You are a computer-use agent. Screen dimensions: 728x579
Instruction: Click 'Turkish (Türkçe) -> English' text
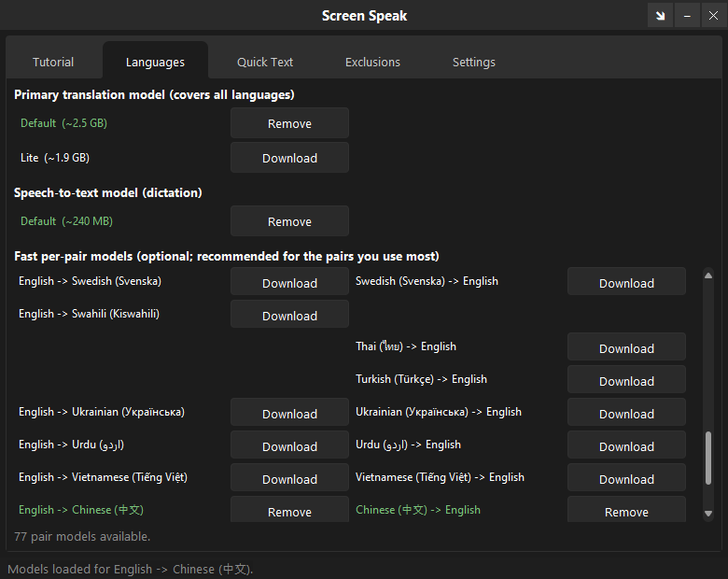pos(421,379)
